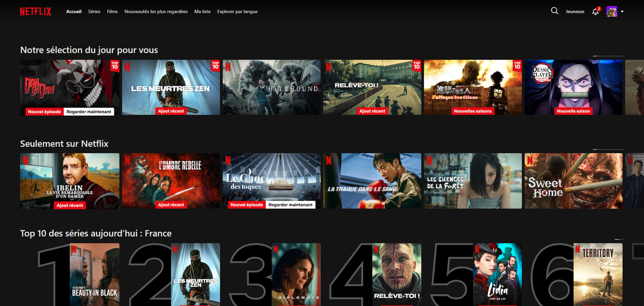Open the Jeunesse link

[x=575, y=11]
